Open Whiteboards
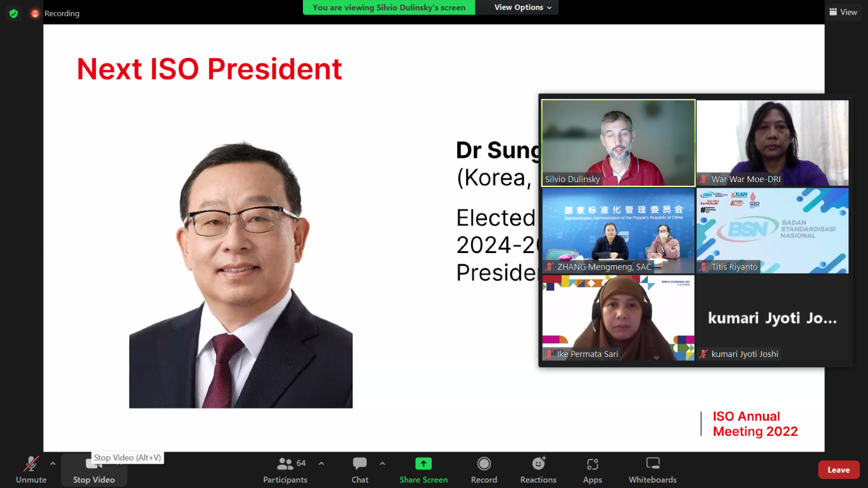 tap(653, 470)
